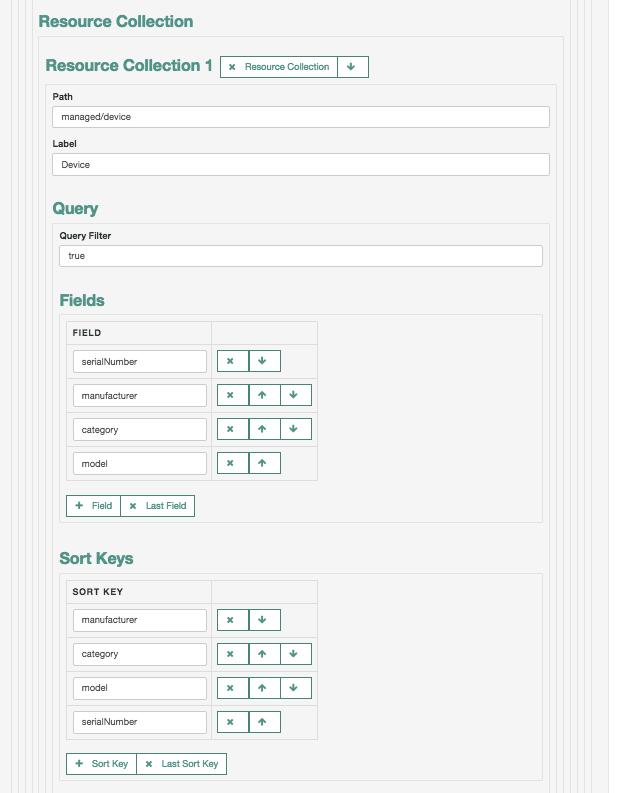The image size is (620, 793).
Task: Move model sort key down
Action: (296, 688)
